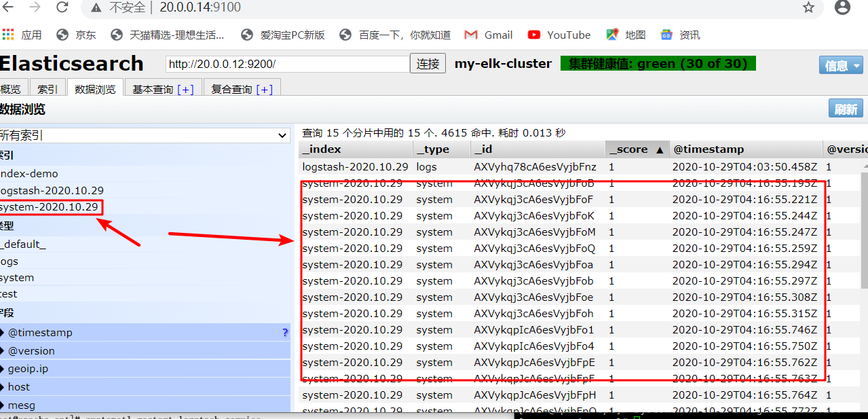The height and width of the screenshot is (419, 868).
Task: Bookmark this page with the star icon
Action: point(808,7)
